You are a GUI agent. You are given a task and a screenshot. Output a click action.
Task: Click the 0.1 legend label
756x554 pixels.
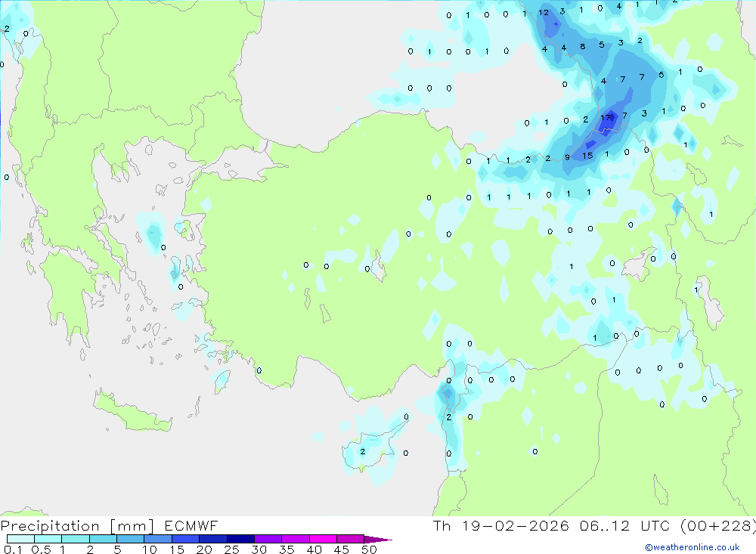[x=13, y=549]
